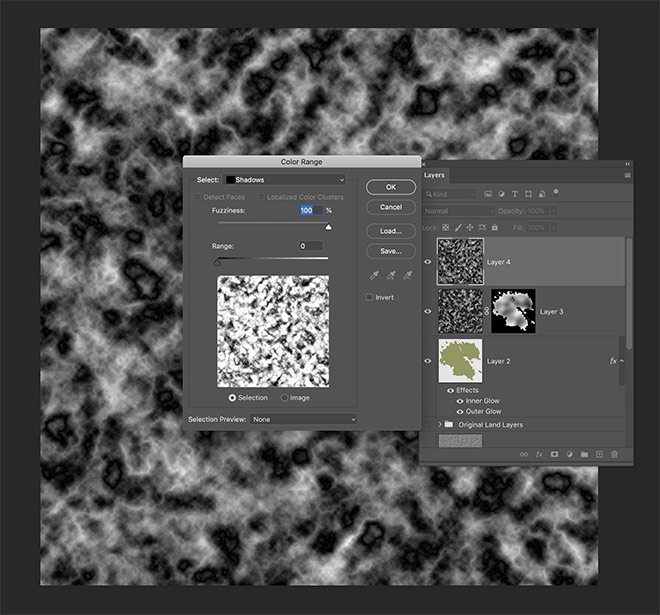Enable the Invert checkbox
This screenshot has width=660, height=615.
pyautogui.click(x=370, y=297)
